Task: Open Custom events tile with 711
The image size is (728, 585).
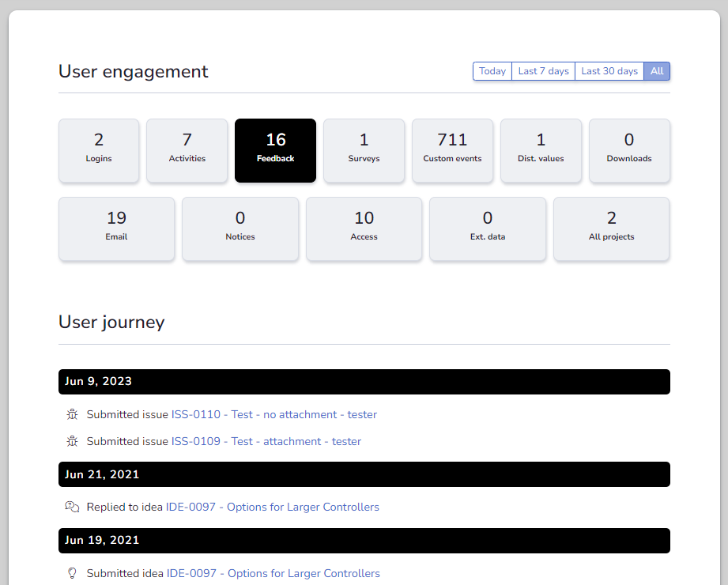Action: (x=452, y=150)
